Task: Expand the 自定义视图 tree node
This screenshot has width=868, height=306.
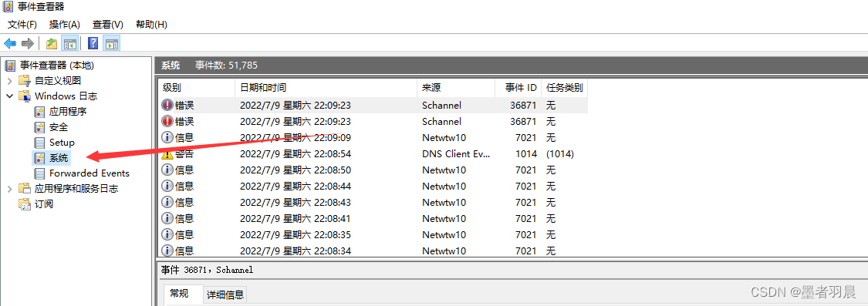Action: (x=9, y=80)
